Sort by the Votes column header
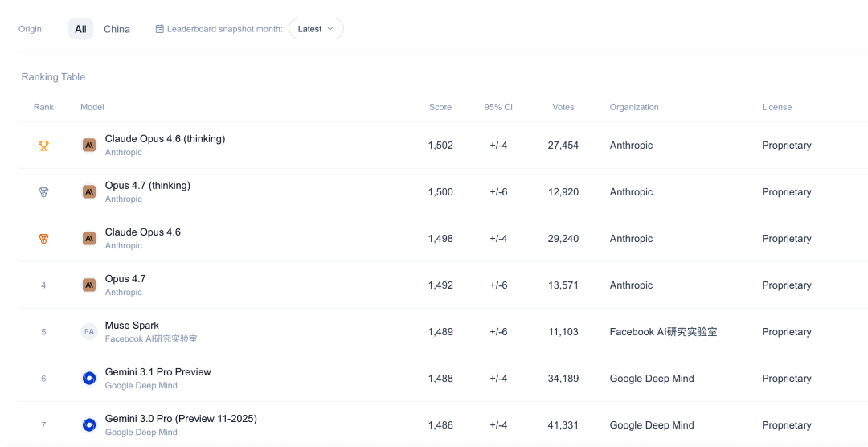868x447 pixels. click(x=563, y=107)
